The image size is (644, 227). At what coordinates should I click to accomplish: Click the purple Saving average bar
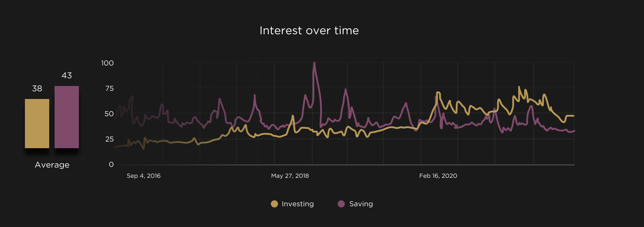click(67, 117)
